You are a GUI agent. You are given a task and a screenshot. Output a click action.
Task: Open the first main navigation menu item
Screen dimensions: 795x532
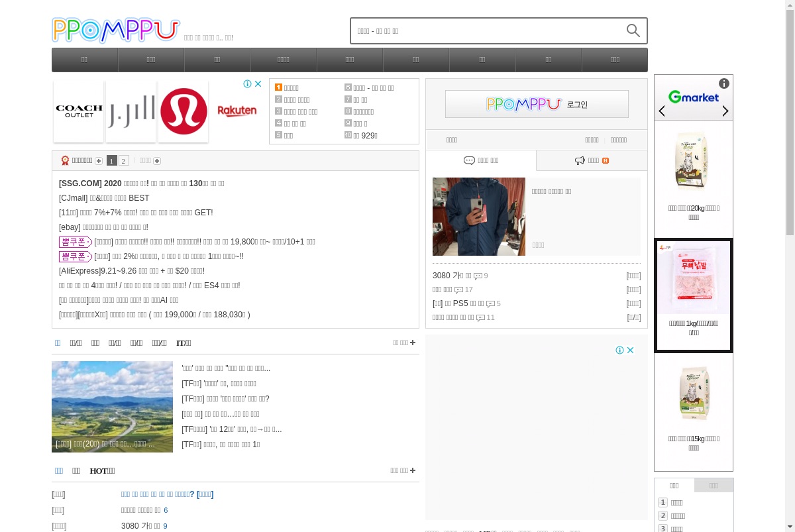(x=85, y=60)
